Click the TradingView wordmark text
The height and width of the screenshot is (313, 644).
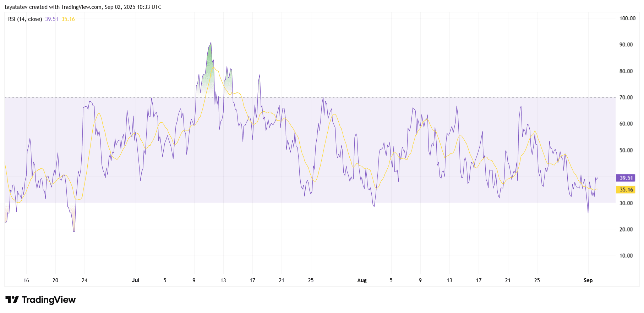point(49,300)
